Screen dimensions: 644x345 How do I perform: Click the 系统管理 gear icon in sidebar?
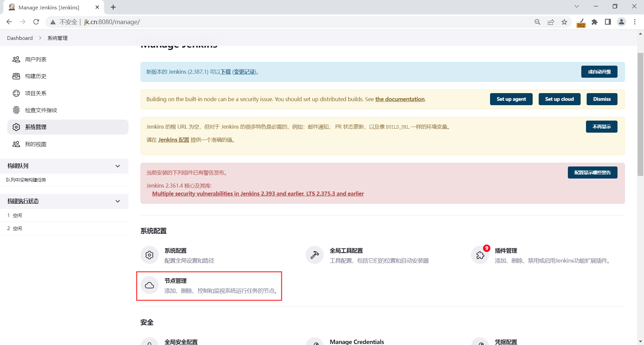coord(16,127)
